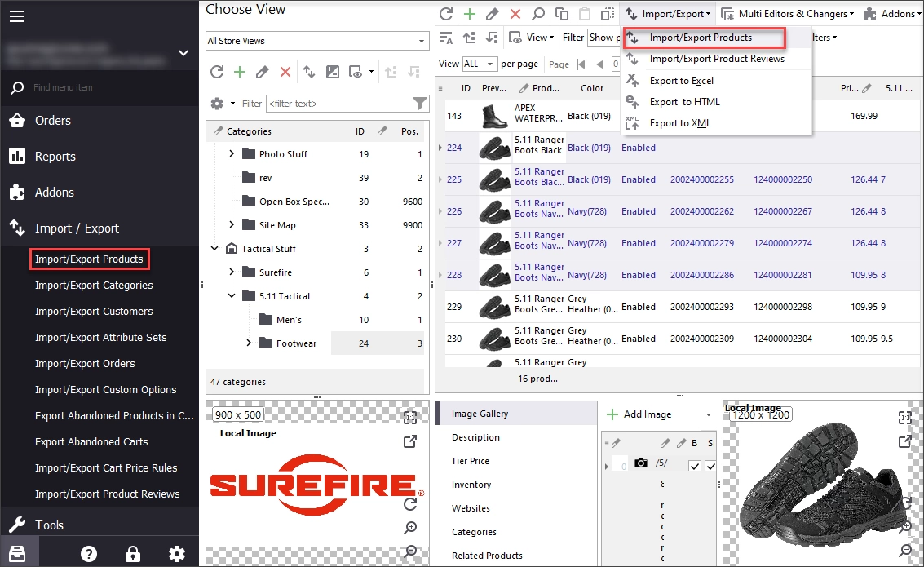Collapse the Tactical Stuff category

pyautogui.click(x=215, y=249)
